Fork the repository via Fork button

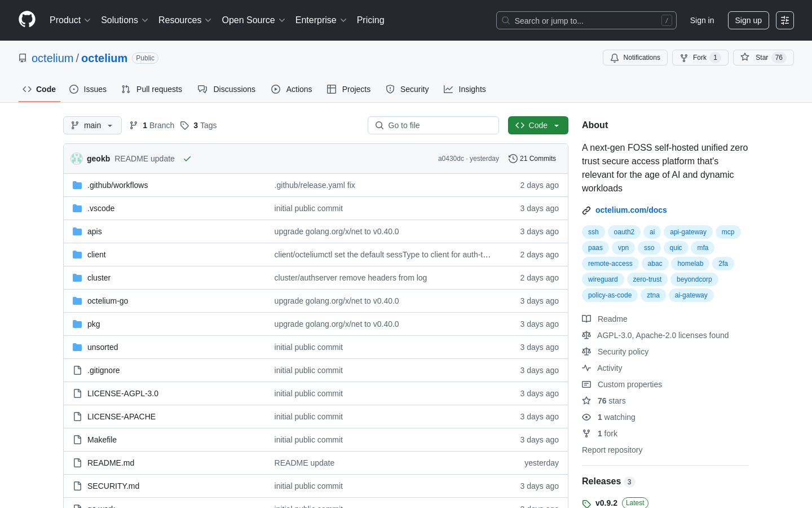(x=700, y=58)
